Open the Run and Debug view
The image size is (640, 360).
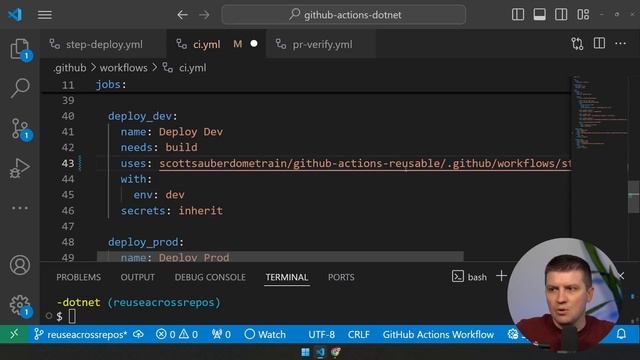point(20,168)
